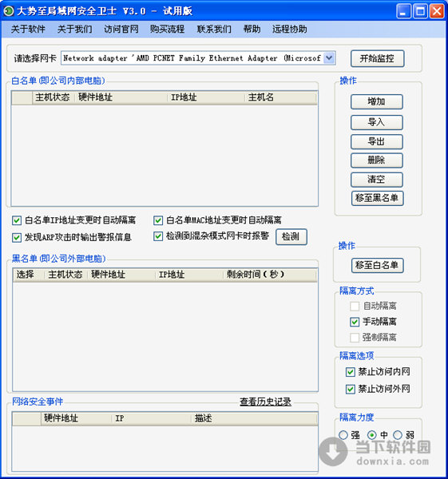
Task: Click security events IP column header
Action: tap(151, 418)
